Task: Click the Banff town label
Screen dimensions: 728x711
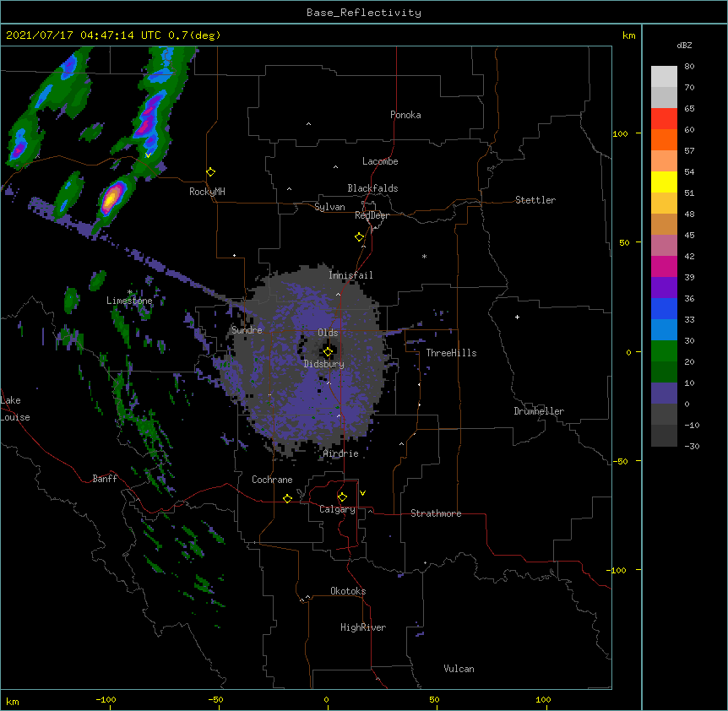Action: point(105,479)
